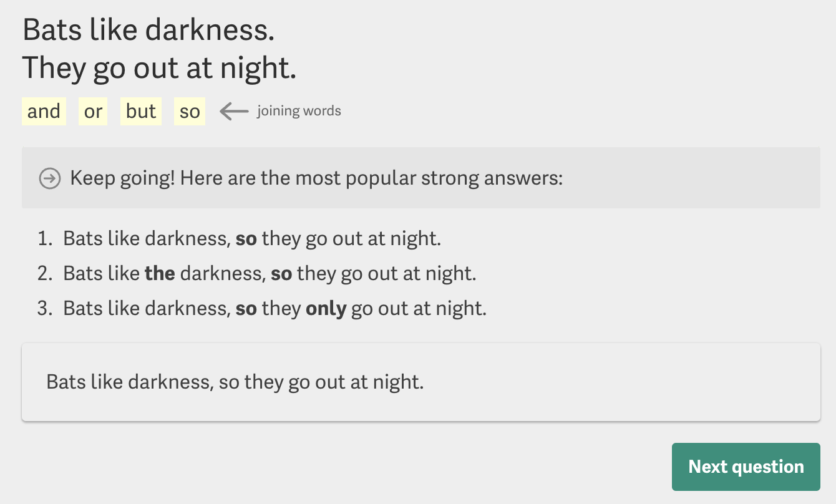The width and height of the screenshot is (836, 504).
Task: Click the "joining words" hint label
Action: (x=299, y=112)
